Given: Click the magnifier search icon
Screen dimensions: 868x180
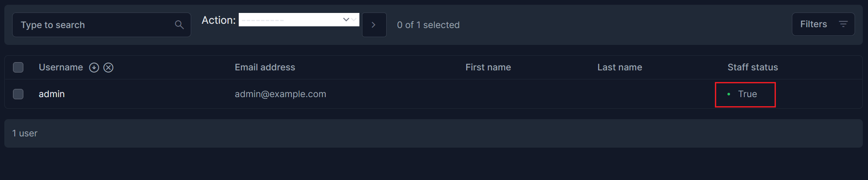Looking at the screenshot, I should (179, 25).
